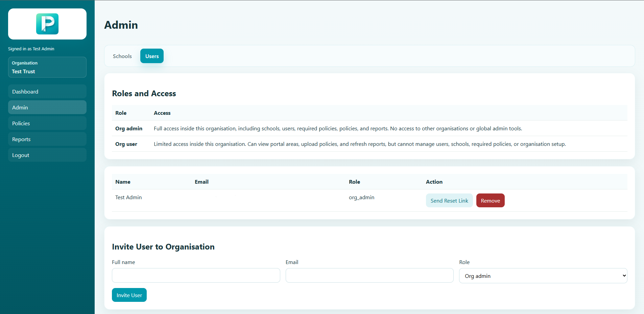Go to Dashboard in the sidebar
This screenshot has height=314, width=644.
47,91
